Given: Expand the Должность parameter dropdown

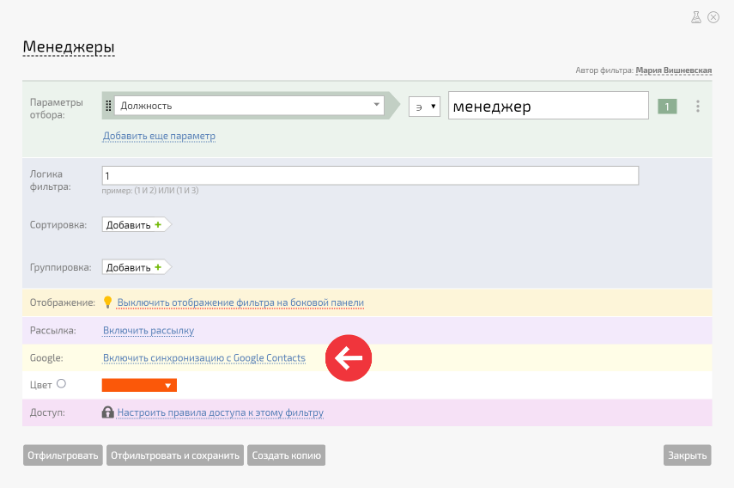Looking at the screenshot, I should pos(376,104).
